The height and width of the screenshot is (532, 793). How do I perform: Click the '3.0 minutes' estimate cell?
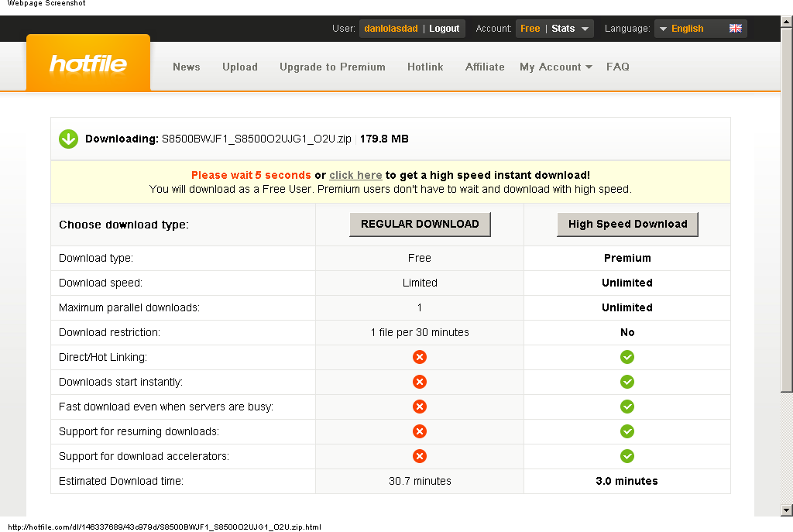pyautogui.click(x=627, y=481)
